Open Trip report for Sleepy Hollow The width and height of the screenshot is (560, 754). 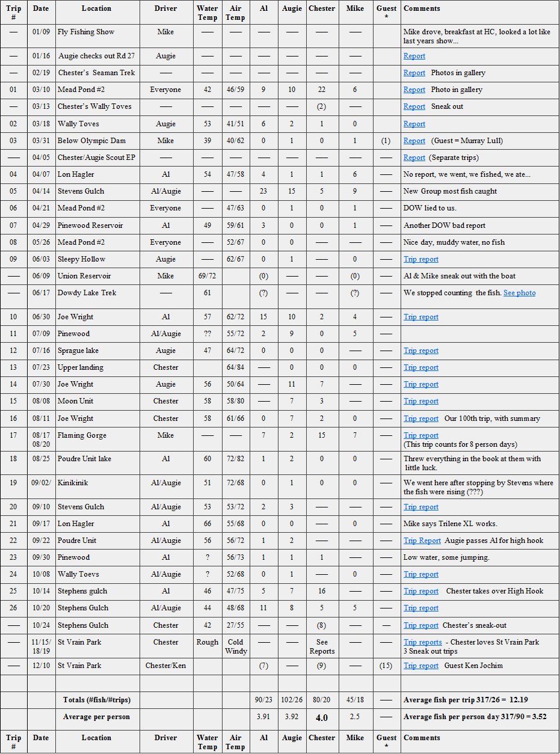point(421,259)
